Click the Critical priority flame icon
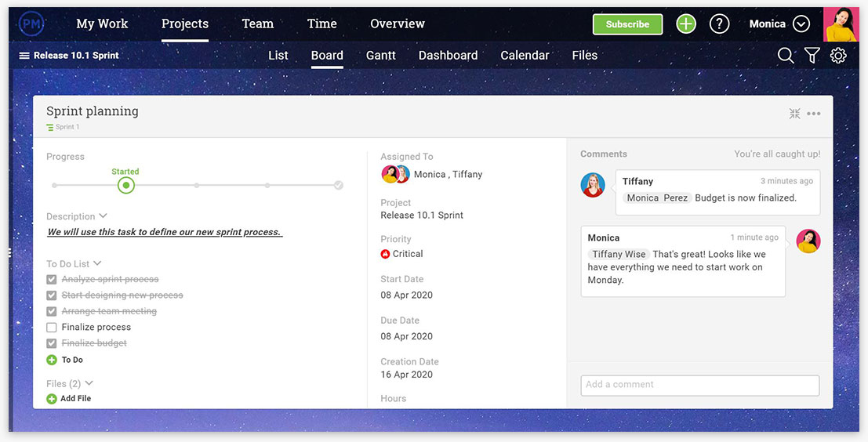 385,254
